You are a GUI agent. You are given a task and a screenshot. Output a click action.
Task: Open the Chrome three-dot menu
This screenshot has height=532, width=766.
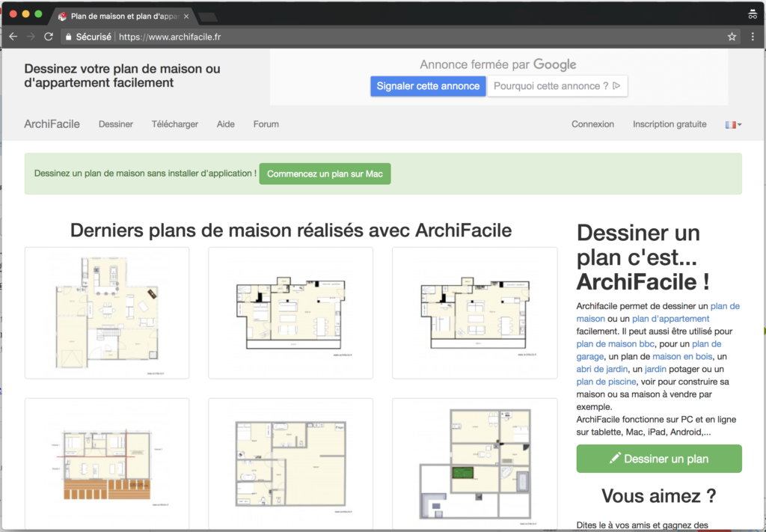point(753,37)
